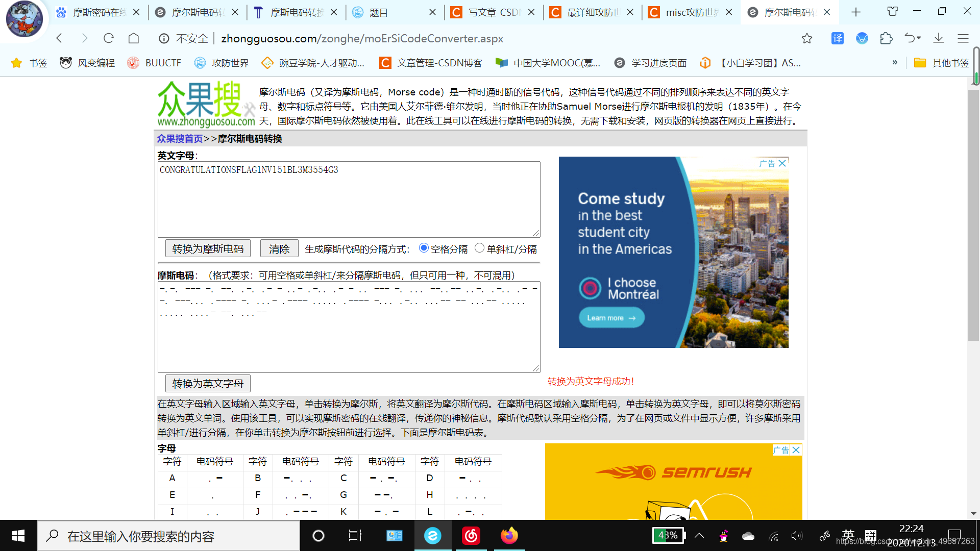Open the 攻防世界 bookmark
This screenshot has height=551, width=980.
tap(221, 63)
